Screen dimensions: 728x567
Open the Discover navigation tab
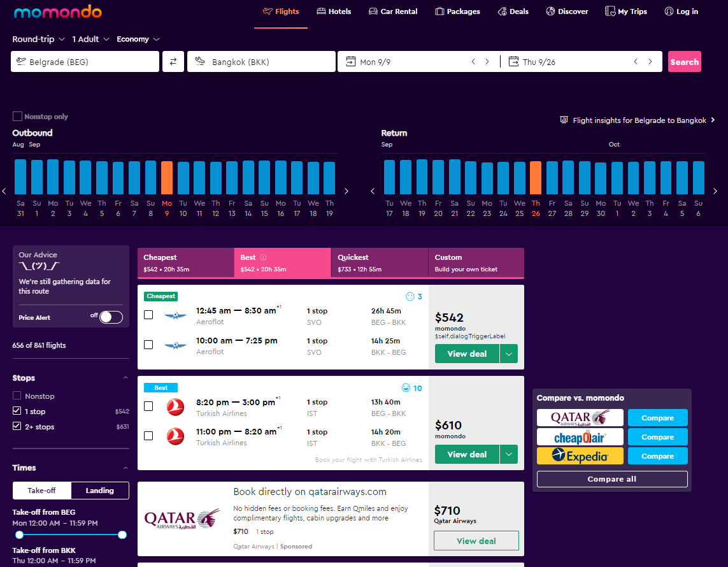click(x=567, y=11)
